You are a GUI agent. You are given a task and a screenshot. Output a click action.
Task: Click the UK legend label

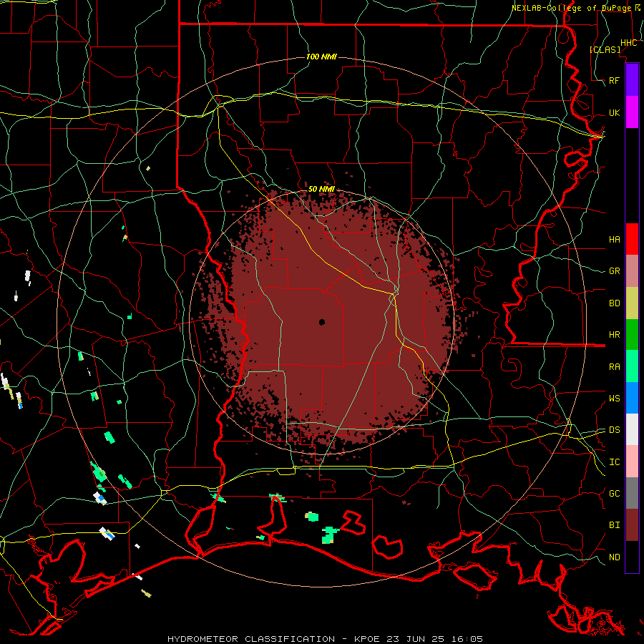click(x=615, y=112)
